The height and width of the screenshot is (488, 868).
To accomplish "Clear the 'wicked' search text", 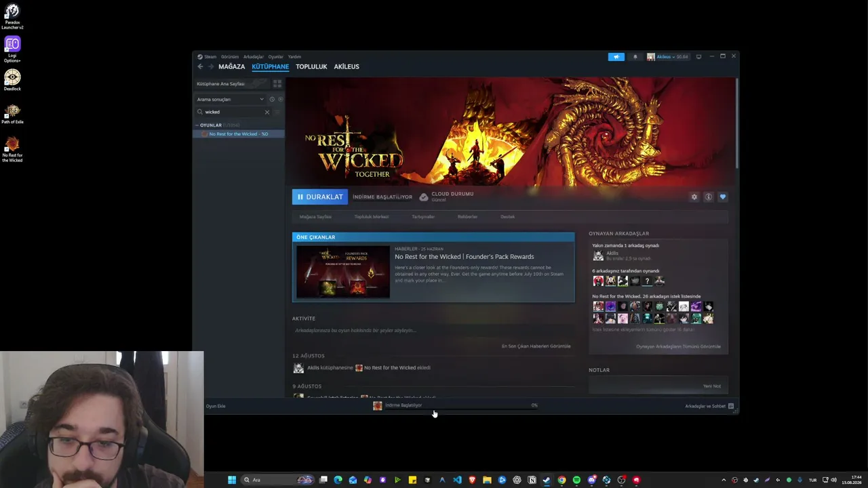I will (x=267, y=112).
